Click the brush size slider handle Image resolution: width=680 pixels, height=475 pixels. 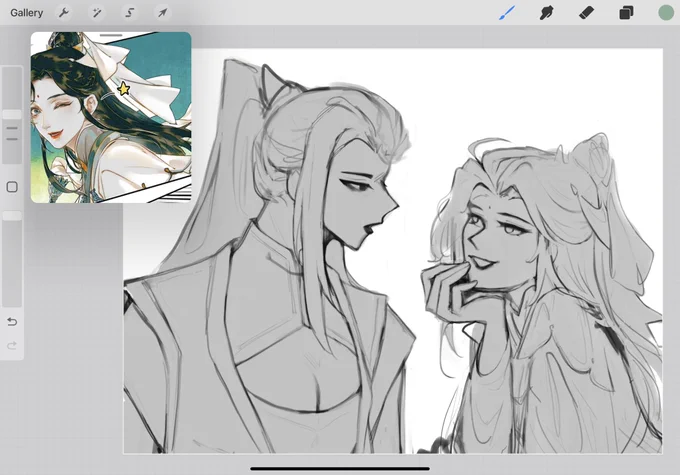[x=12, y=114]
